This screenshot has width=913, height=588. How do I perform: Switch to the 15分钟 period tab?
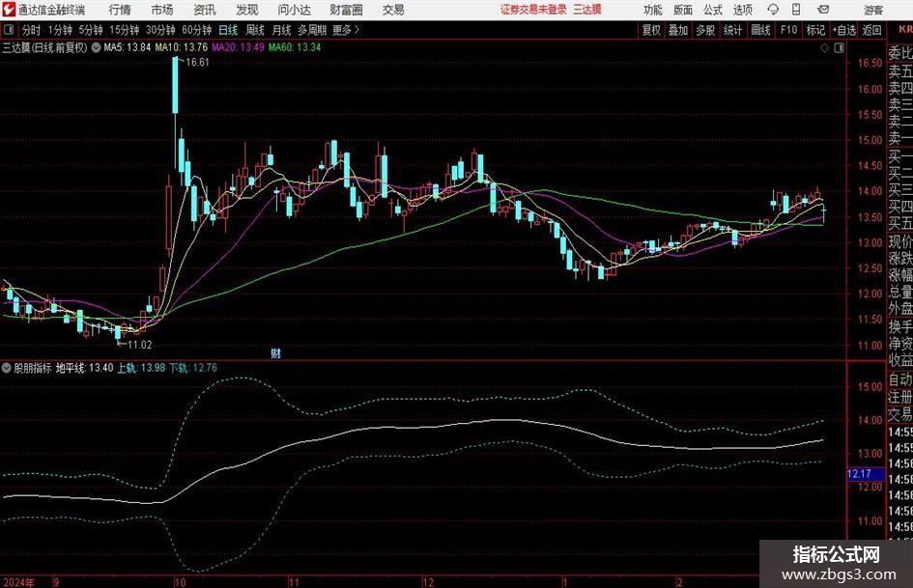124,30
